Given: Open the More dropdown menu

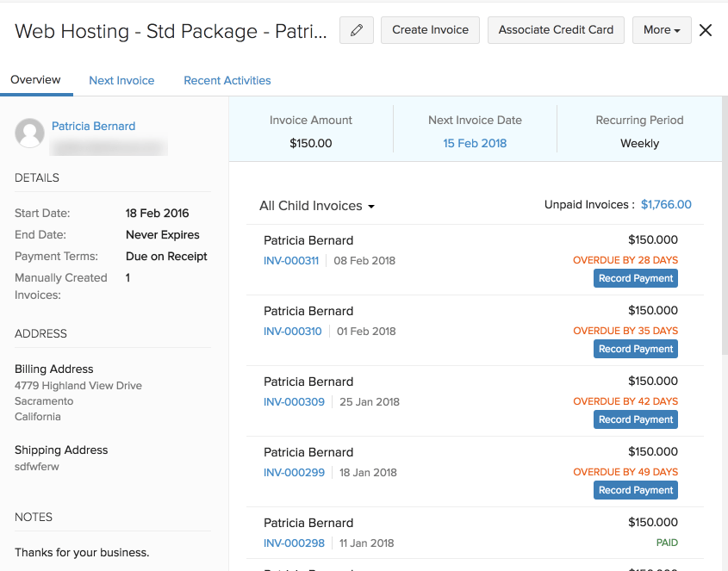Looking at the screenshot, I should tap(661, 30).
